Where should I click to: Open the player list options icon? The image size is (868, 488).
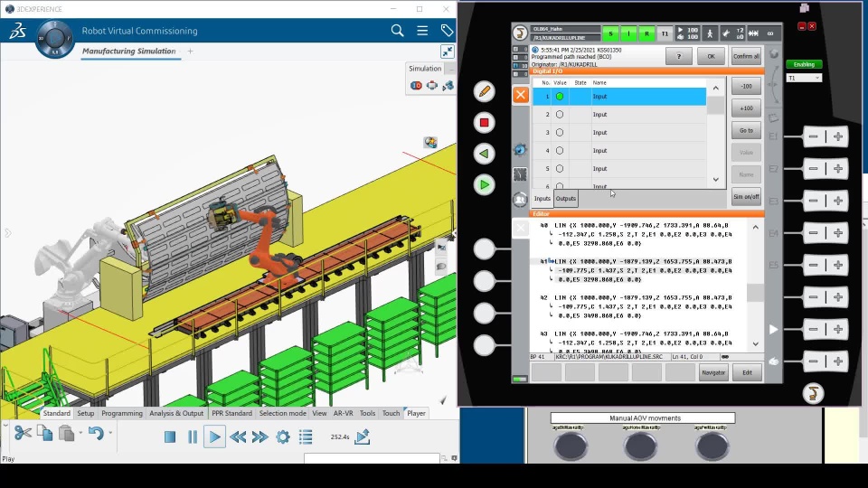306,437
